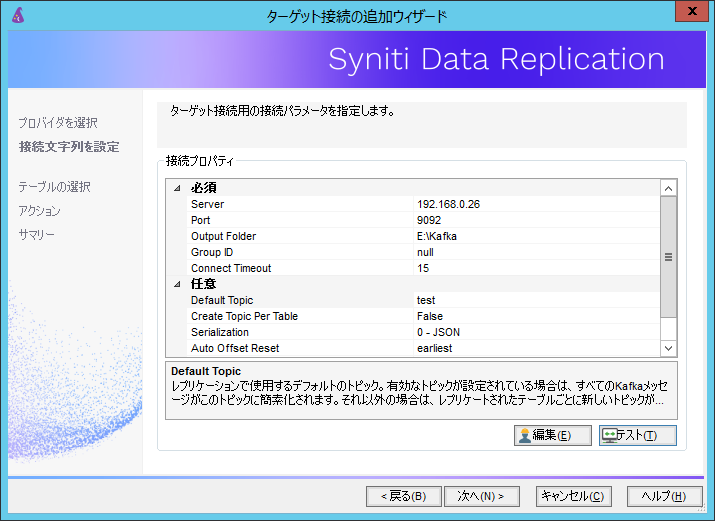Select the 接続文字列を設定 wizard step
Screen dimensions: 715x521
[69, 147]
